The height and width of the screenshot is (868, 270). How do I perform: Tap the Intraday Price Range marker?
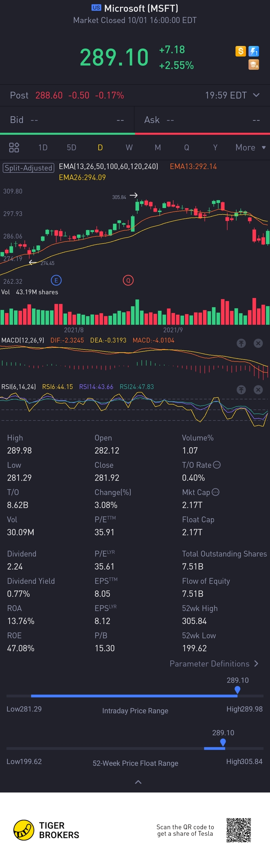pyautogui.click(x=237, y=690)
